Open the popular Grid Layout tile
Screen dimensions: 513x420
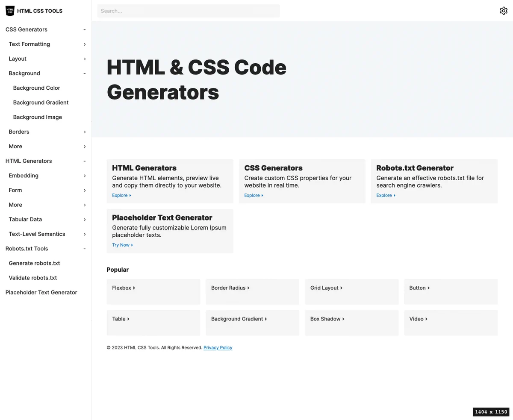(x=351, y=292)
